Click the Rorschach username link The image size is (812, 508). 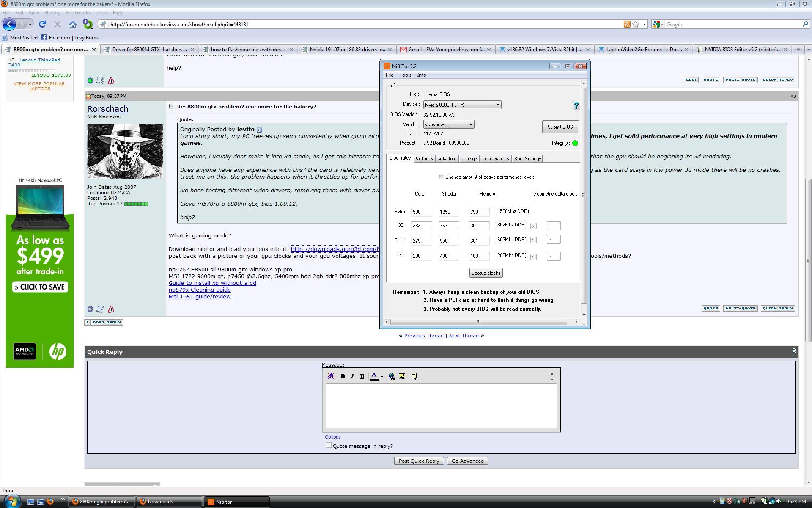tap(107, 109)
